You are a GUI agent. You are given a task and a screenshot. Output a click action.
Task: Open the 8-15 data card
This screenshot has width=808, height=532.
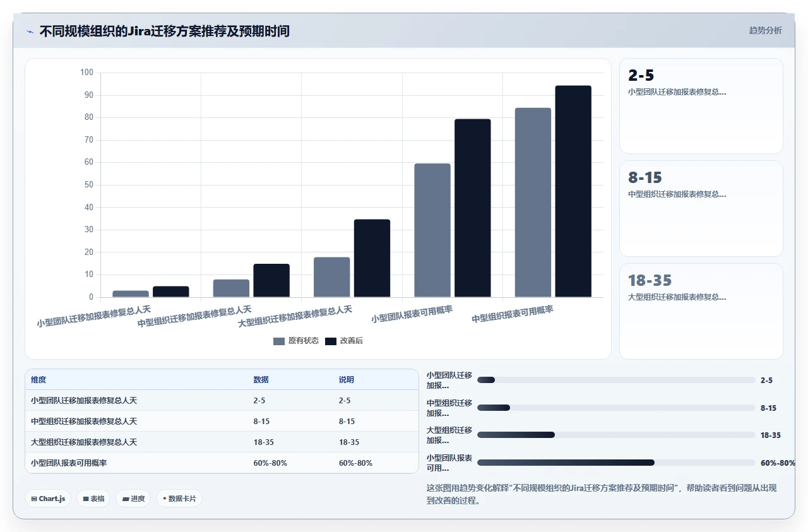point(701,208)
